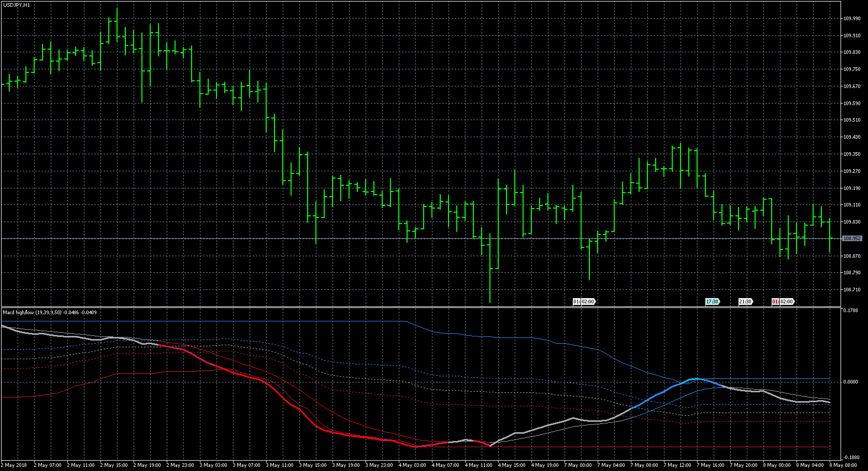
Task: Select the cyan 17:30 event marker
Action: coord(713,302)
